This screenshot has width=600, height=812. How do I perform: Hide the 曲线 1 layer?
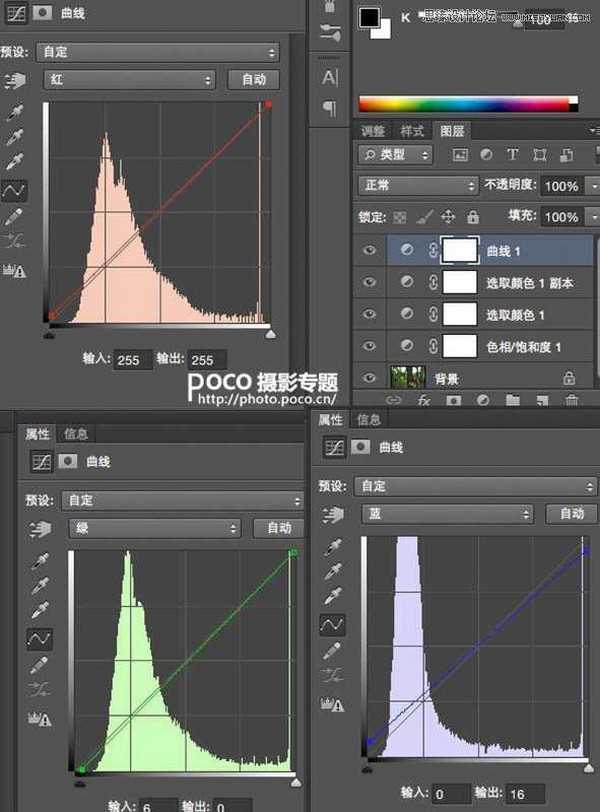(370, 251)
